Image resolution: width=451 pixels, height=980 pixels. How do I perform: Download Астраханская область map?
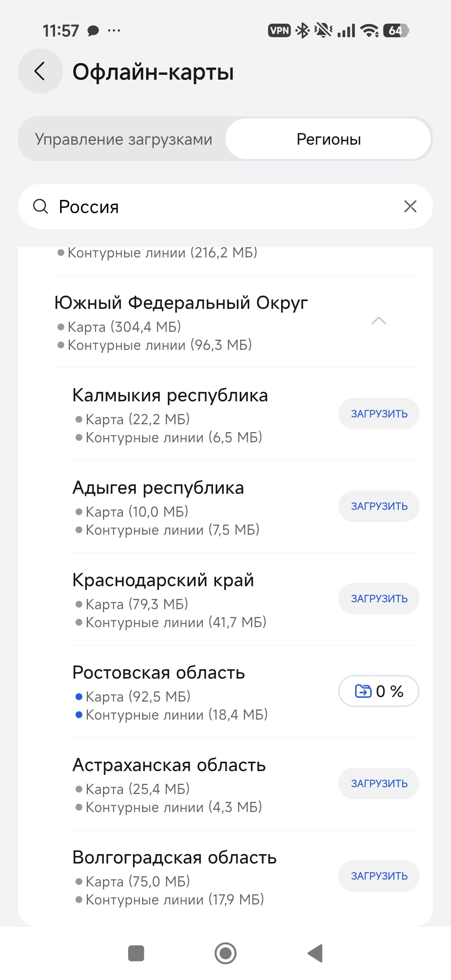(x=379, y=784)
